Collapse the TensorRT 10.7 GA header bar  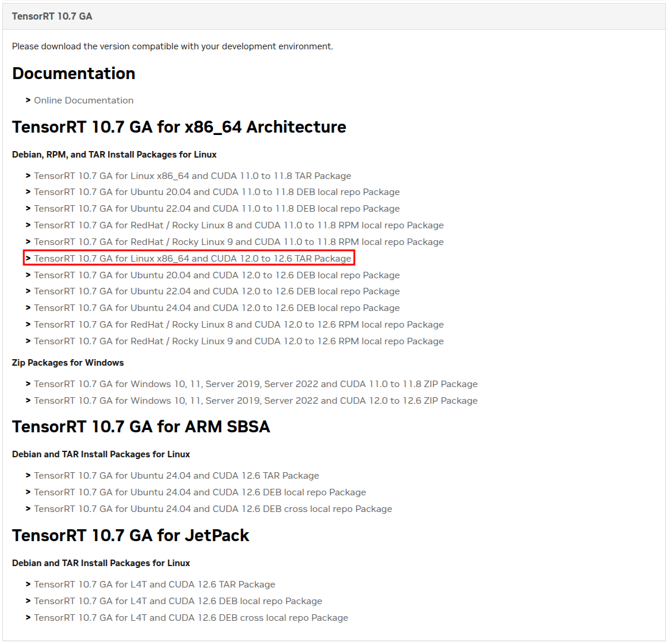coord(334,16)
